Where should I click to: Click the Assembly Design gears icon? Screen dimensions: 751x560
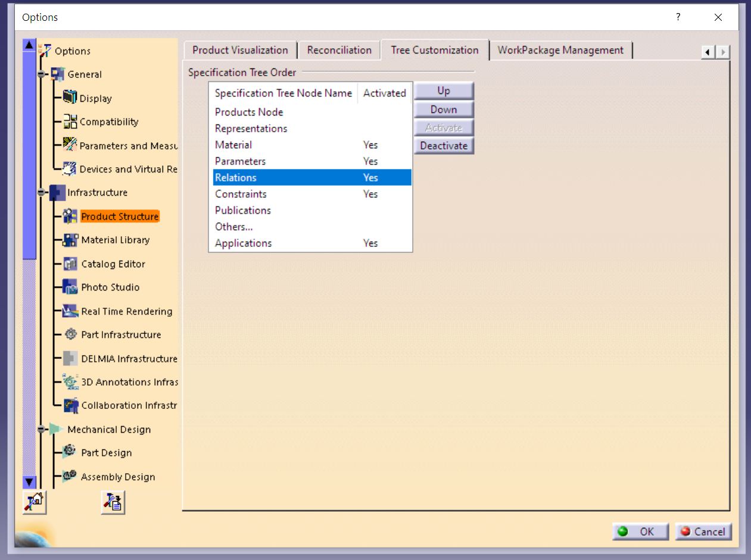(x=70, y=476)
